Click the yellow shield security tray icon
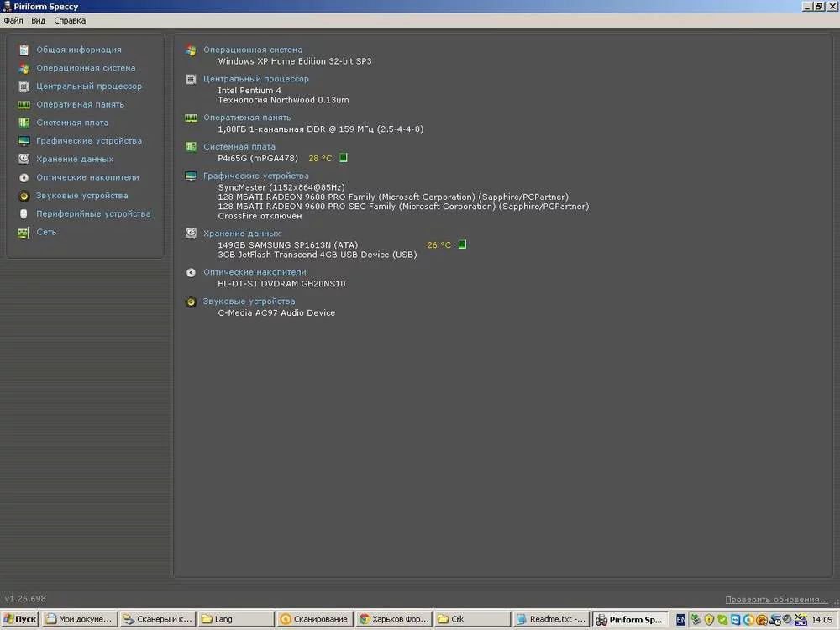 pos(709,620)
